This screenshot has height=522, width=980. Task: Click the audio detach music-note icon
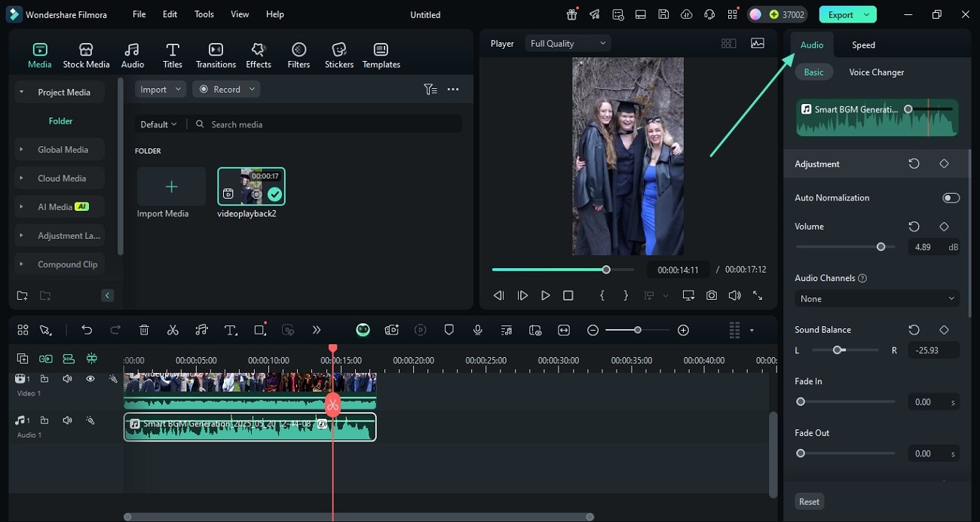point(201,330)
